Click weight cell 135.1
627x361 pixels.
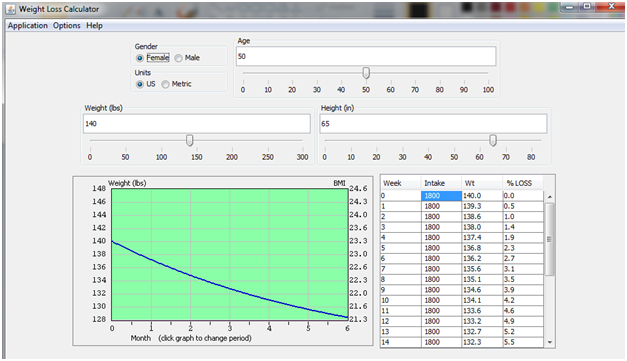click(x=482, y=279)
